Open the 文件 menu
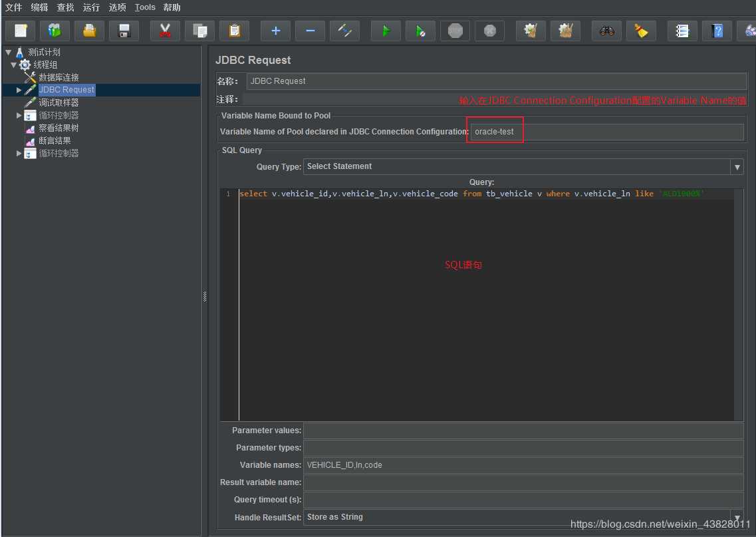The height and width of the screenshot is (537, 756). pyautogui.click(x=13, y=7)
